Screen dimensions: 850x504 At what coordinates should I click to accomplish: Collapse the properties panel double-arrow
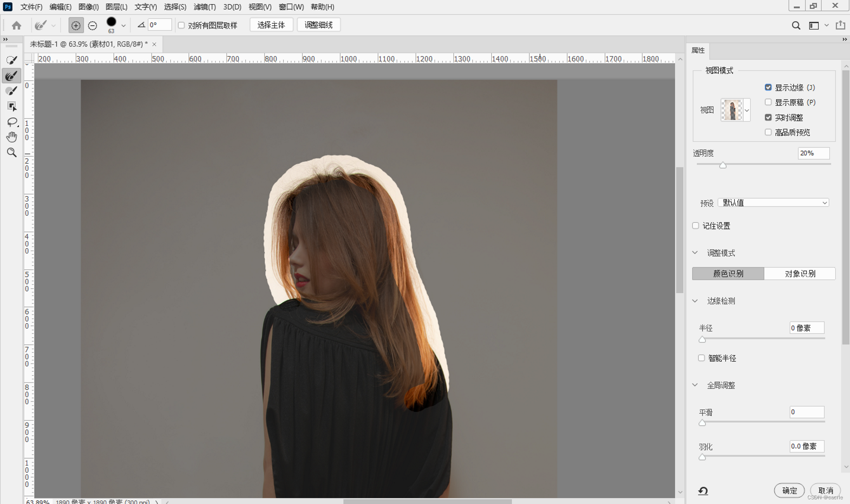tap(844, 40)
